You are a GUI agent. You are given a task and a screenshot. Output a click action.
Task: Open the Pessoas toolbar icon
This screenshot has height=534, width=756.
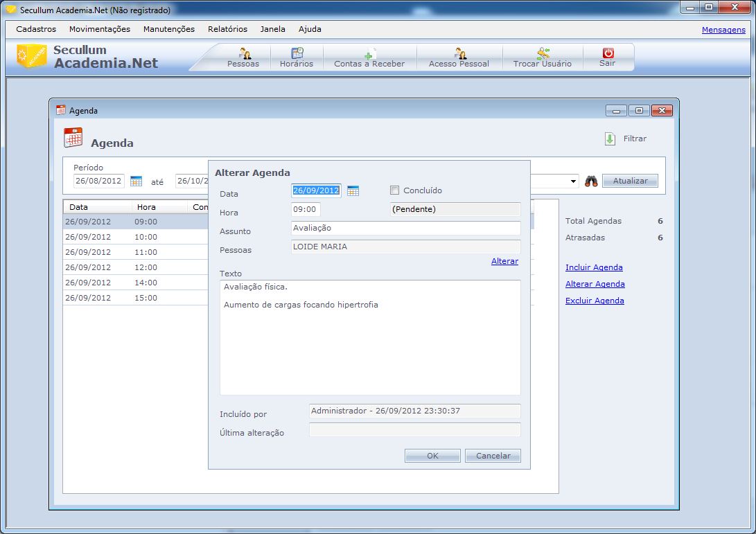coord(244,53)
